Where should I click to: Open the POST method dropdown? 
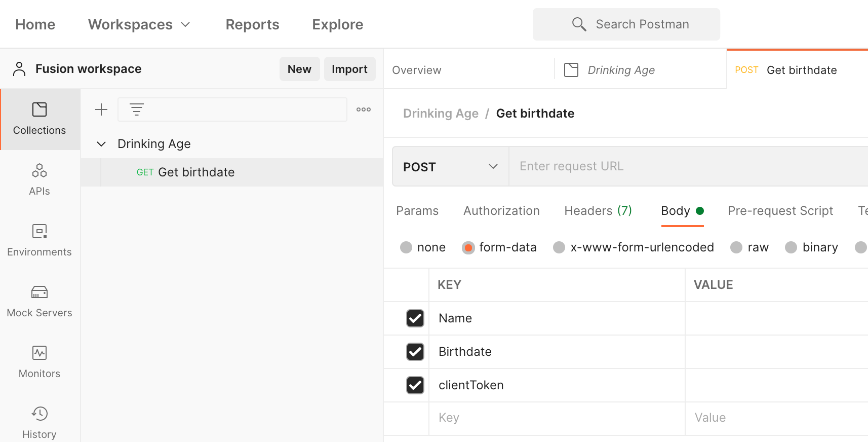coord(450,167)
